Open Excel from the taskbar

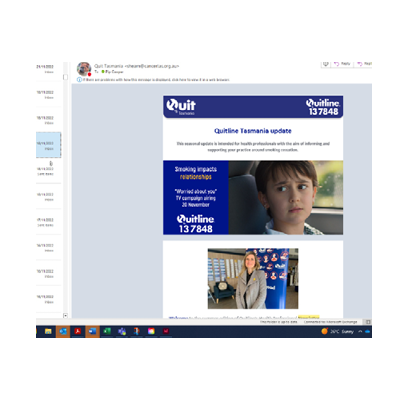[x=107, y=331]
